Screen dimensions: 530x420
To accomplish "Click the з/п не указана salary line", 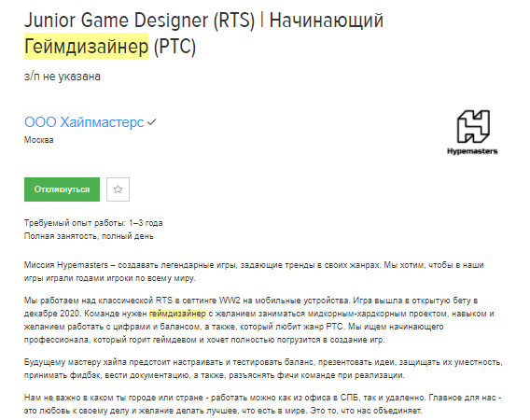I will 63,77.
